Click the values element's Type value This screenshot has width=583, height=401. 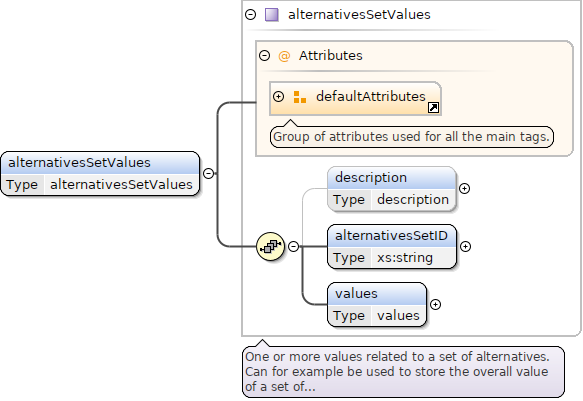coord(398,316)
